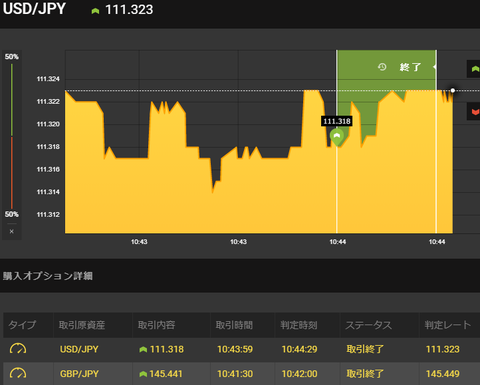Click 取引終了 status in USD/JPY row
480x385 pixels.
pos(365,349)
